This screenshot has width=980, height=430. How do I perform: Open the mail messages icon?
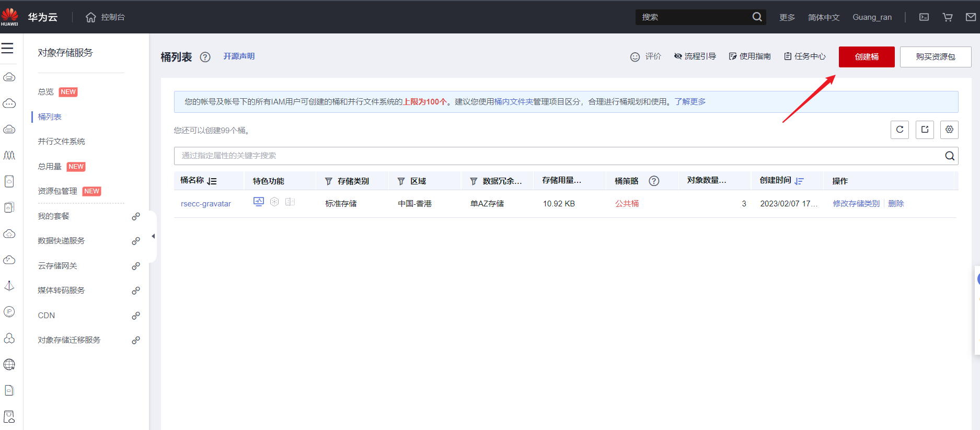coord(971,17)
